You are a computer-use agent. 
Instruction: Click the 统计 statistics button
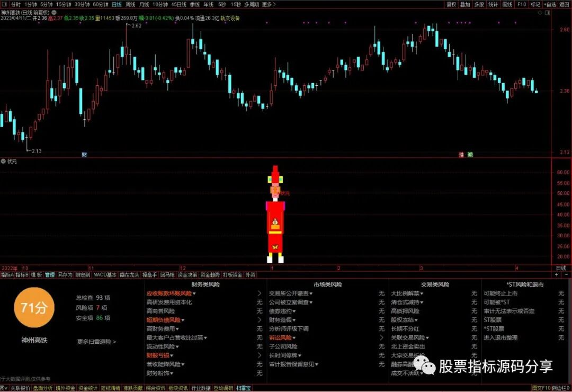[493, 4]
